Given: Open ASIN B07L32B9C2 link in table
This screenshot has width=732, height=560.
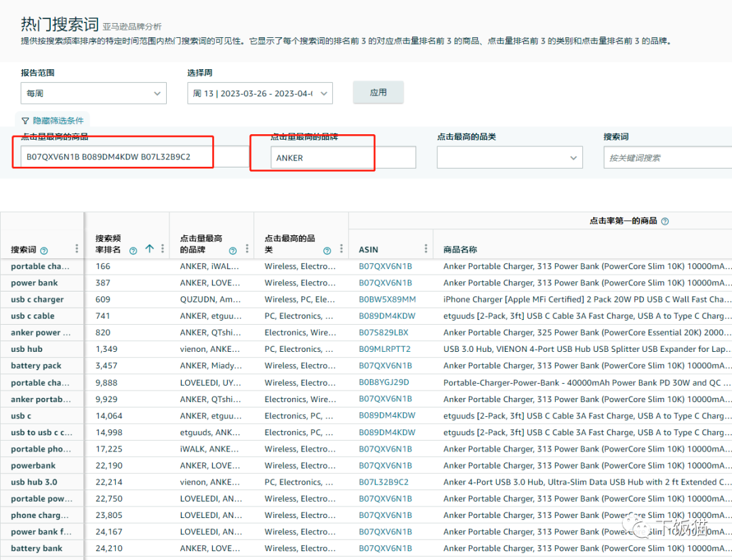Looking at the screenshot, I should click(383, 482).
